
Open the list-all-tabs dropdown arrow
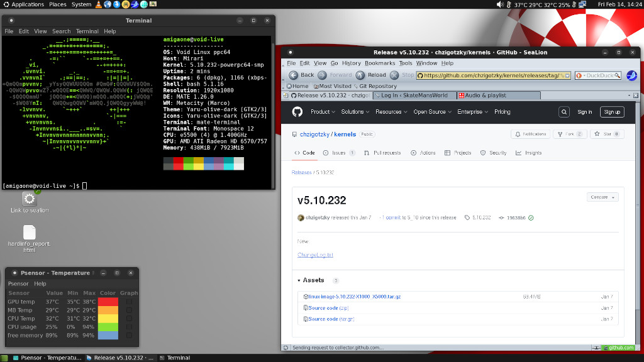629,96
